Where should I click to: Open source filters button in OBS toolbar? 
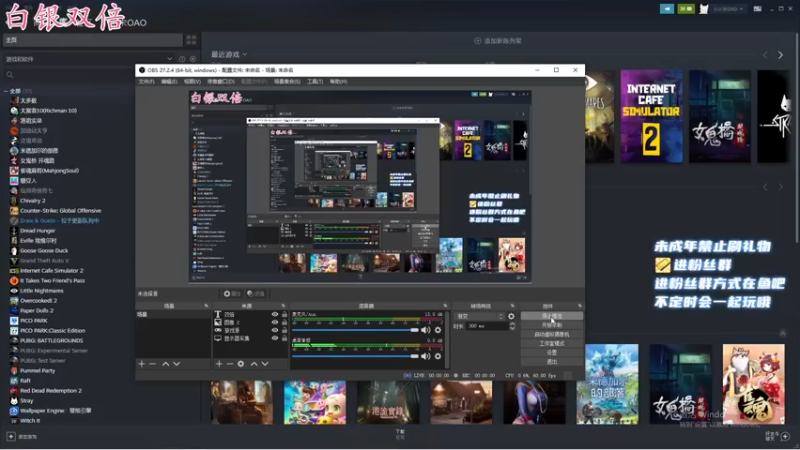(x=256, y=294)
